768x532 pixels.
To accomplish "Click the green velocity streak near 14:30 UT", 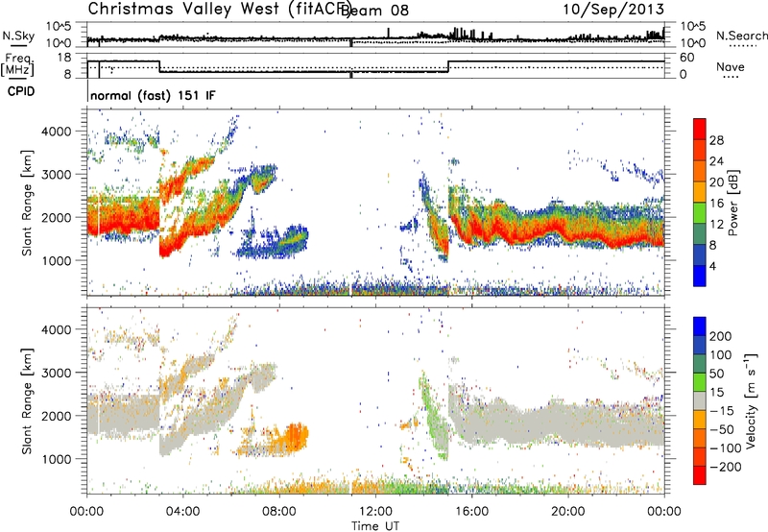I will pyautogui.click(x=435, y=417).
